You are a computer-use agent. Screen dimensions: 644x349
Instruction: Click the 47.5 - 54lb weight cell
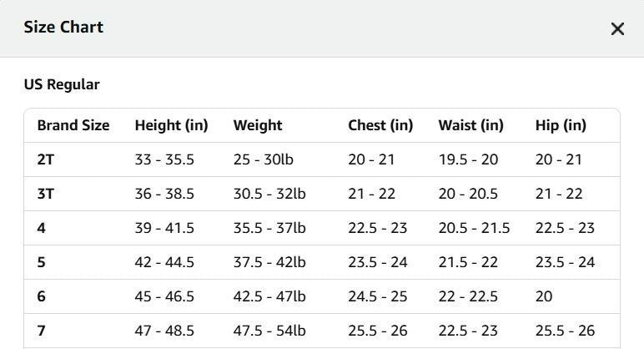click(x=269, y=331)
